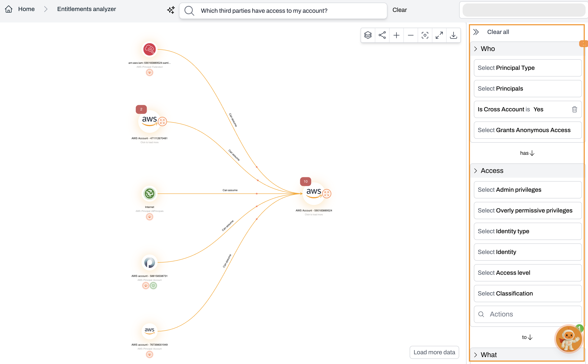This screenshot has height=364, width=588.
Task: Open Select Identity type dropdown
Action: point(527,231)
